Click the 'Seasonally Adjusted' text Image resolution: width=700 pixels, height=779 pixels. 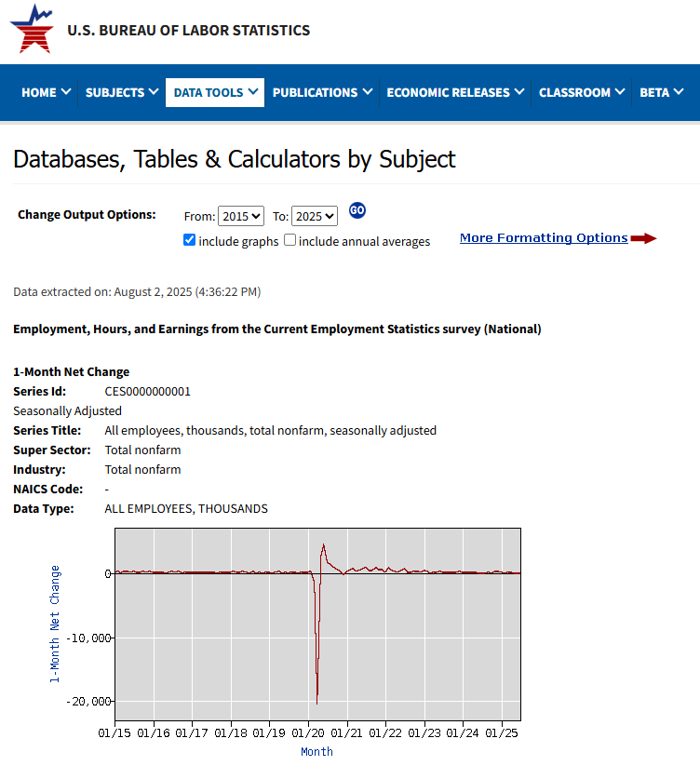(x=68, y=410)
